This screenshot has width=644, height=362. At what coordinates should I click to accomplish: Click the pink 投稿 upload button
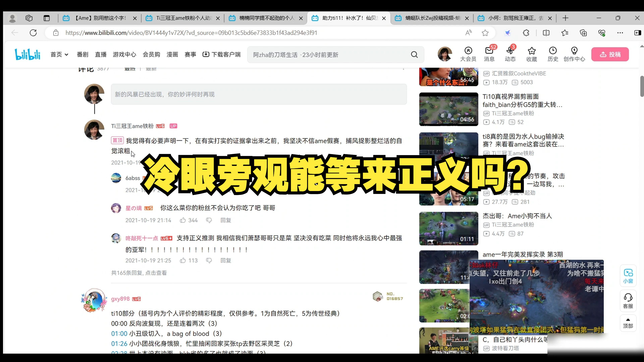pyautogui.click(x=610, y=54)
